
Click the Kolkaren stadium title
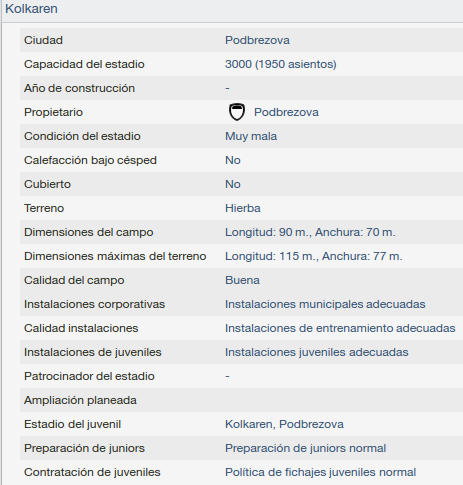pos(31,9)
